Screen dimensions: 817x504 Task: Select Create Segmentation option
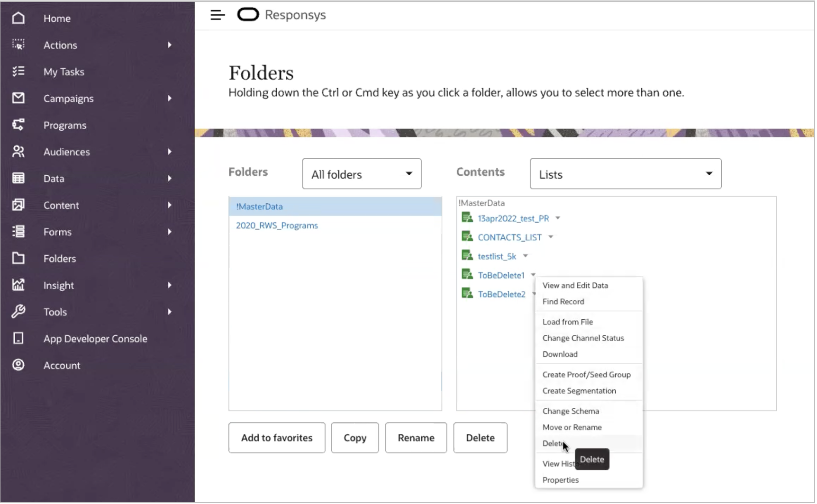point(579,390)
